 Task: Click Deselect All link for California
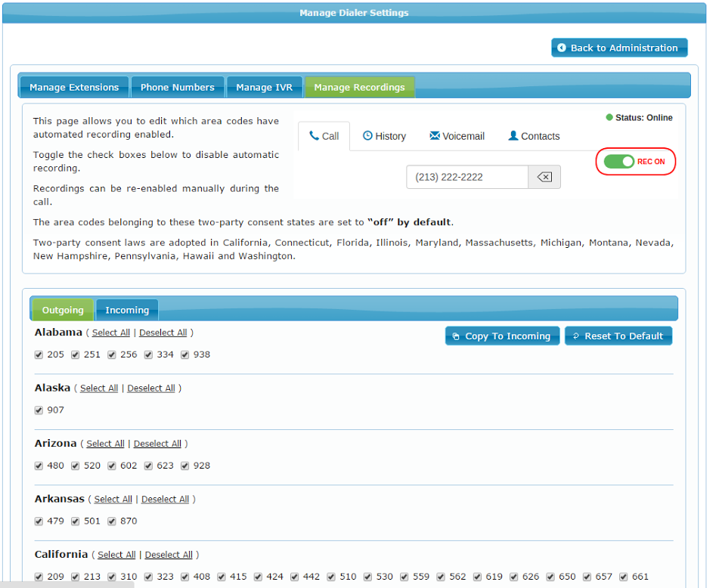click(x=169, y=555)
